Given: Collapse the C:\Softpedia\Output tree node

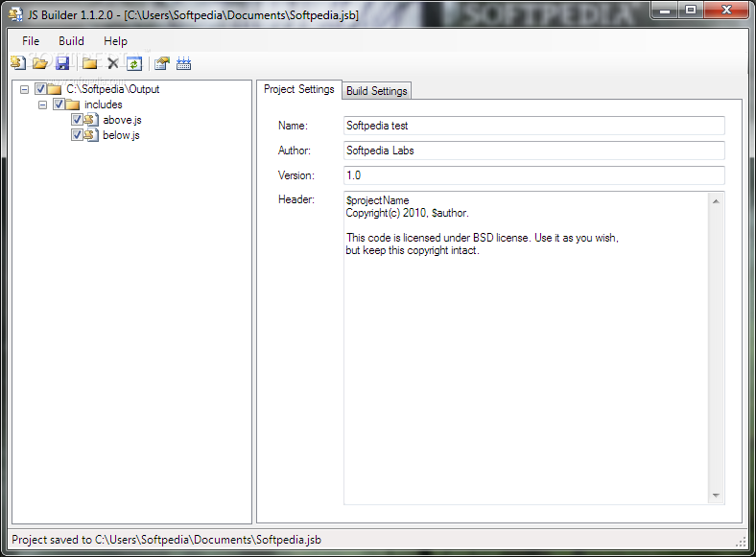Looking at the screenshot, I should point(25,89).
